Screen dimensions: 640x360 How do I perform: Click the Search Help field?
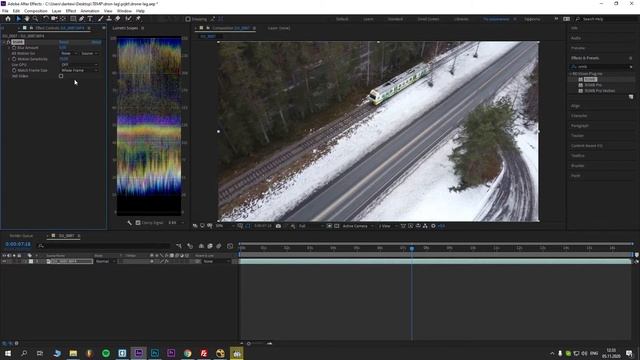click(x=607, y=19)
